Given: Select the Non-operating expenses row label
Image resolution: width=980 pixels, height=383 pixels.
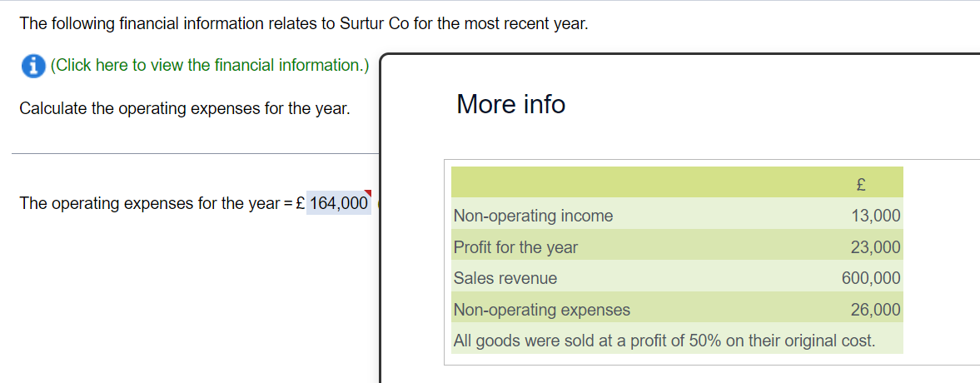Looking at the screenshot, I should 541,310.
